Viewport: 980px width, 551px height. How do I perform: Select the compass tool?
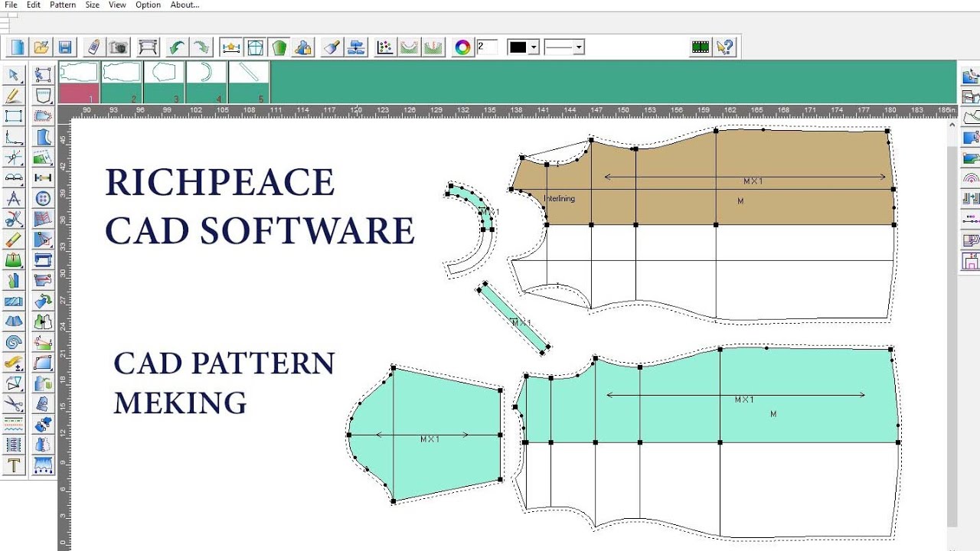point(14,199)
